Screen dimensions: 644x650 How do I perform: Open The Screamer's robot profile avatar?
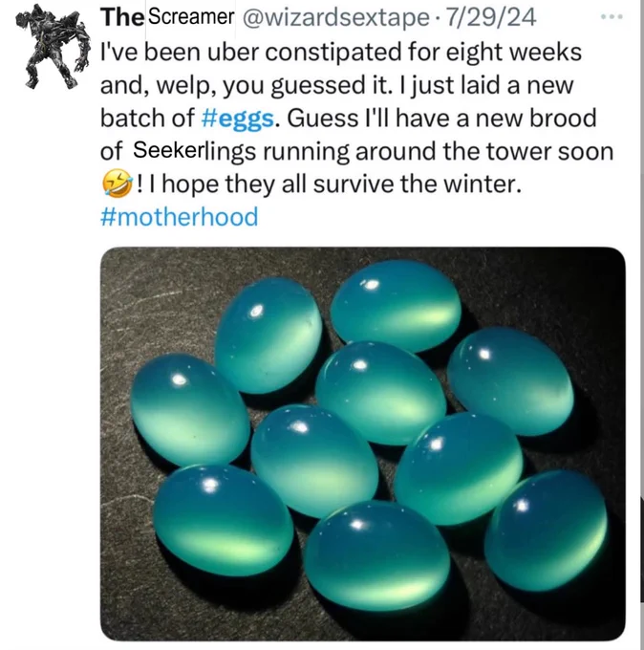[54, 47]
